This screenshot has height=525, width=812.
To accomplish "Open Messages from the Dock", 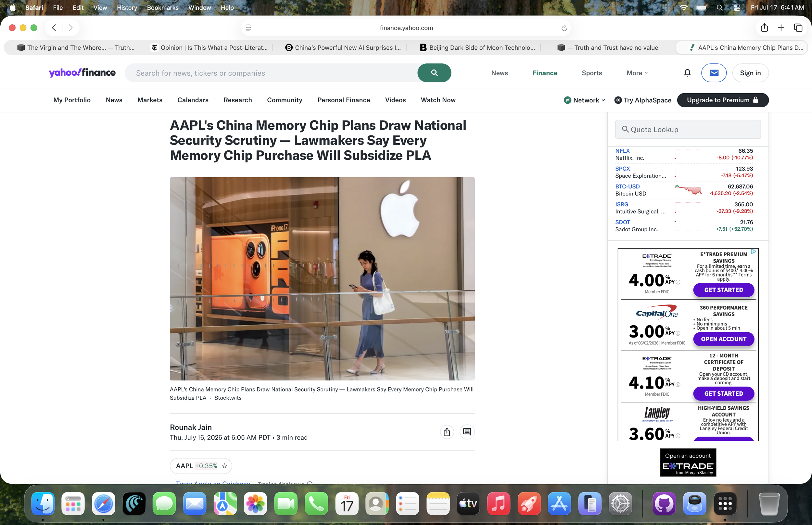I will 164,504.
